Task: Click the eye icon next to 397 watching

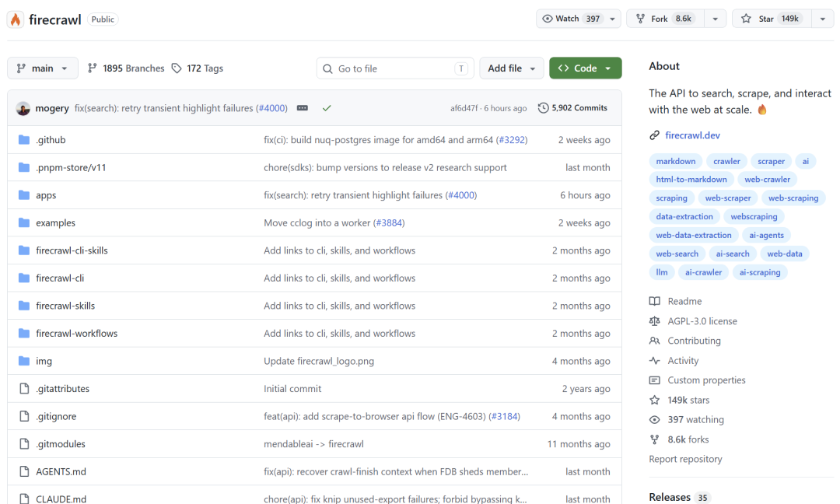Action: click(x=655, y=420)
